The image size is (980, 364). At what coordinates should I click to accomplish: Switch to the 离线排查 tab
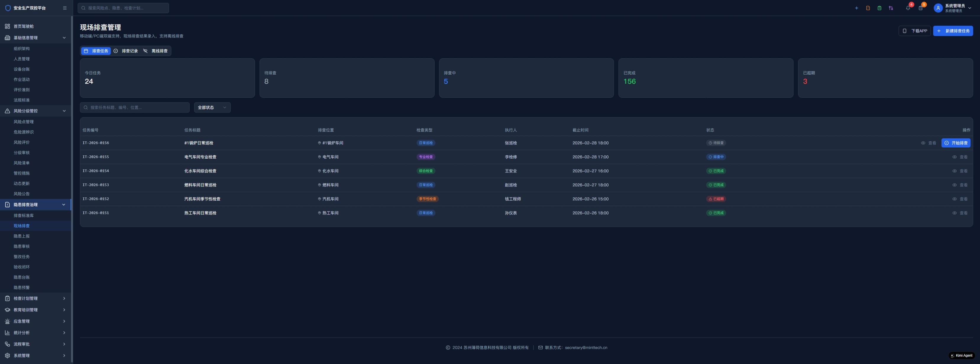point(155,51)
